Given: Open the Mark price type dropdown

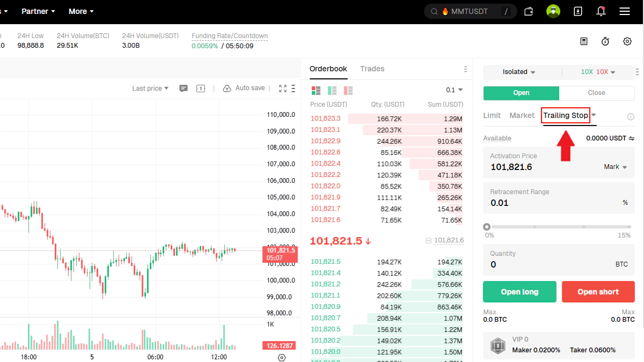Looking at the screenshot, I should click(x=615, y=167).
